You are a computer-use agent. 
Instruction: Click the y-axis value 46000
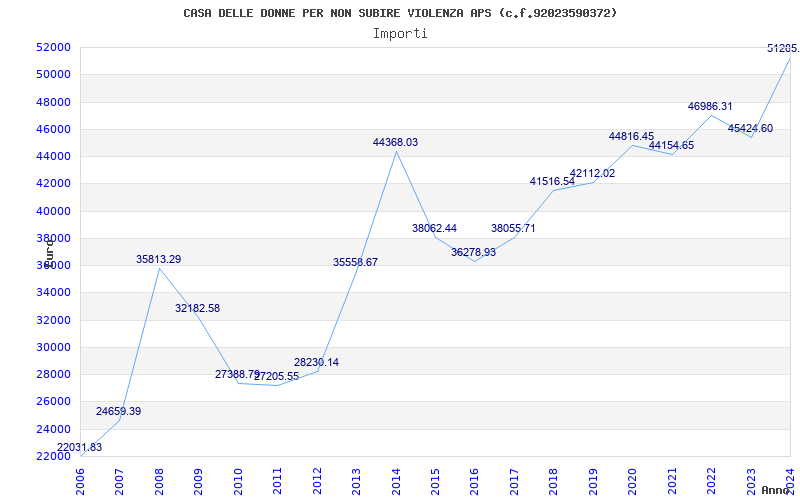(x=53, y=129)
